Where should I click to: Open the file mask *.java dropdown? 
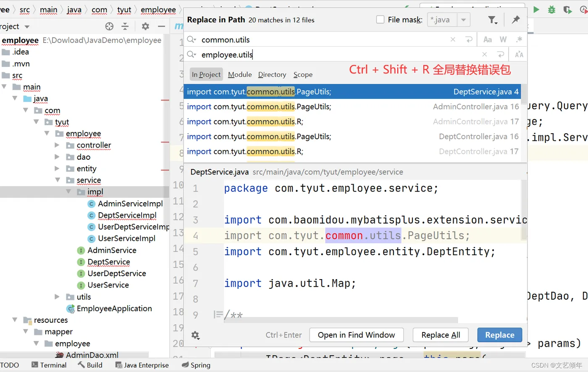tap(463, 20)
